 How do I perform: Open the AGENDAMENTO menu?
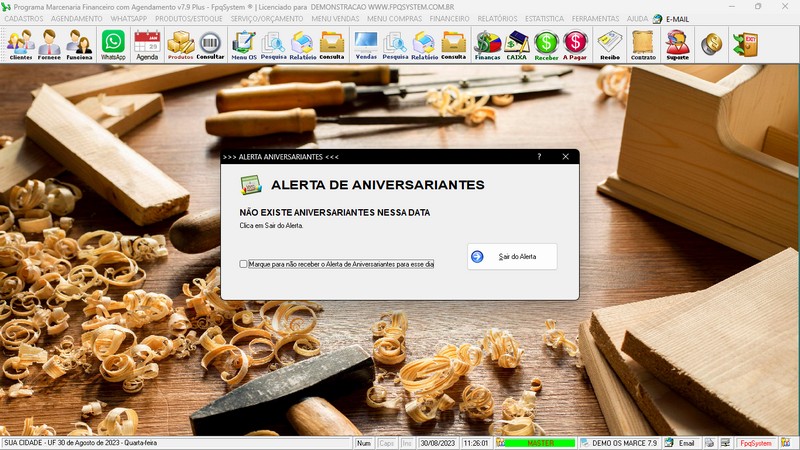(x=77, y=19)
